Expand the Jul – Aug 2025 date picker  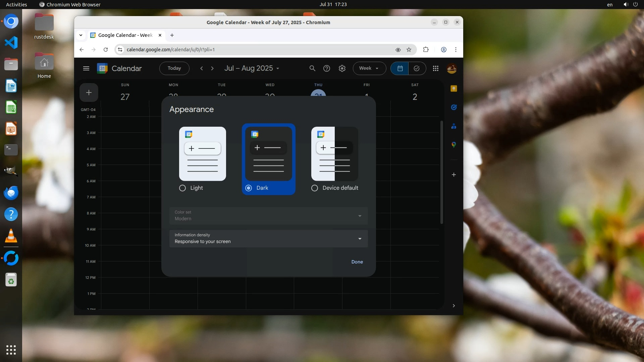[x=252, y=68]
